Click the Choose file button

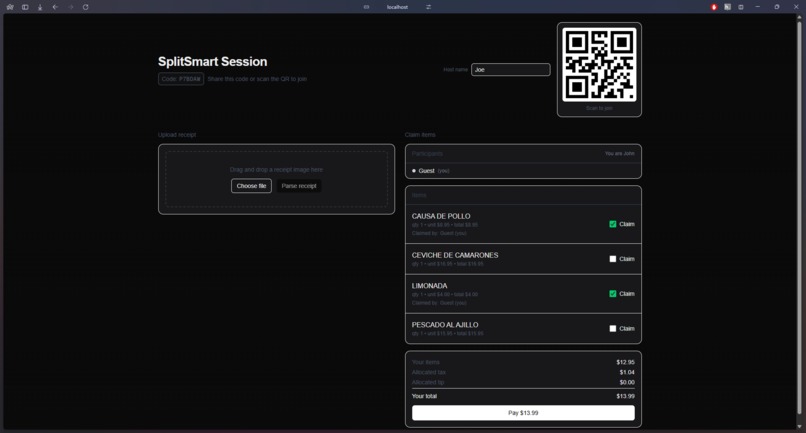click(x=251, y=186)
